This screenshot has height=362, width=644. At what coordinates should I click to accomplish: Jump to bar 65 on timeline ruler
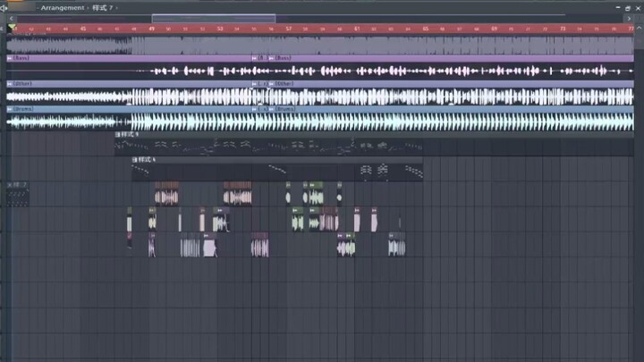click(424, 29)
